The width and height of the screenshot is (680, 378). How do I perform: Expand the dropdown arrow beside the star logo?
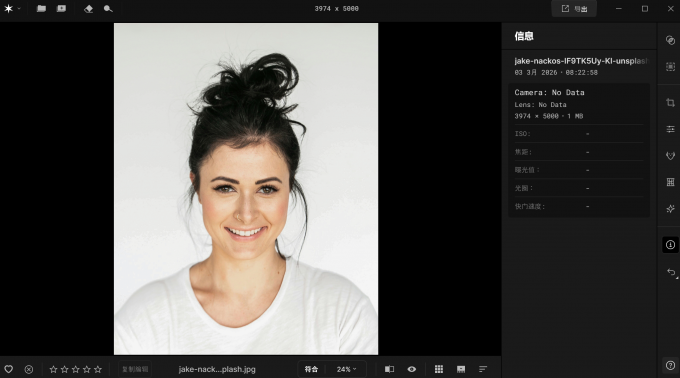point(19,9)
